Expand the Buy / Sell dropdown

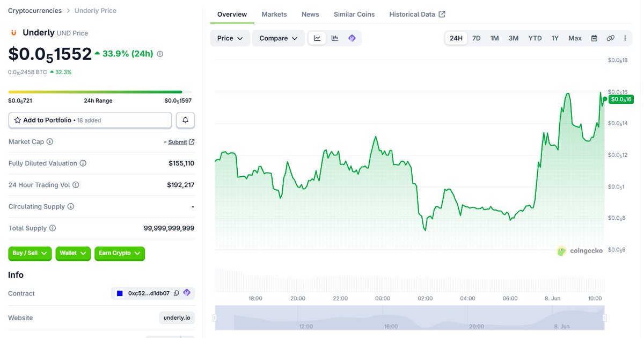(x=30, y=253)
